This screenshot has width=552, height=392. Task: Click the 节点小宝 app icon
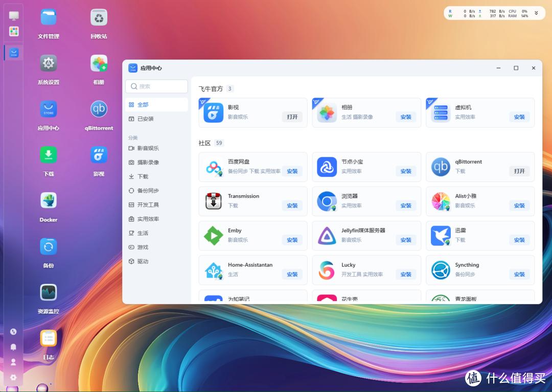(327, 167)
